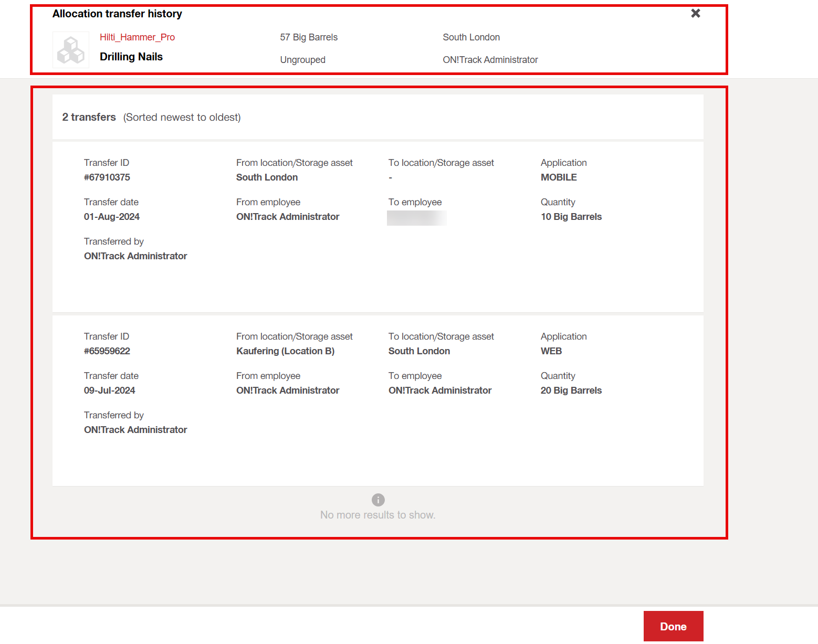Click the 09-Jul-2024 transfer date
The image size is (818, 644).
point(110,390)
